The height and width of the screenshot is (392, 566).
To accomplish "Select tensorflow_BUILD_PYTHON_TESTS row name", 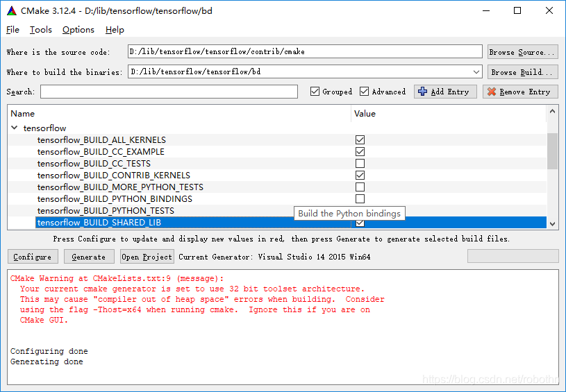I will click(x=106, y=211).
